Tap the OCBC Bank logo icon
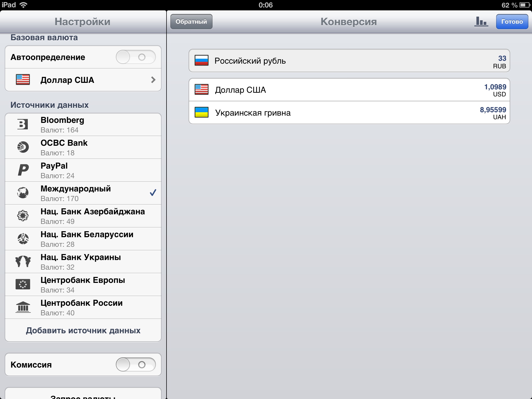This screenshot has height=399, width=532. click(23, 147)
